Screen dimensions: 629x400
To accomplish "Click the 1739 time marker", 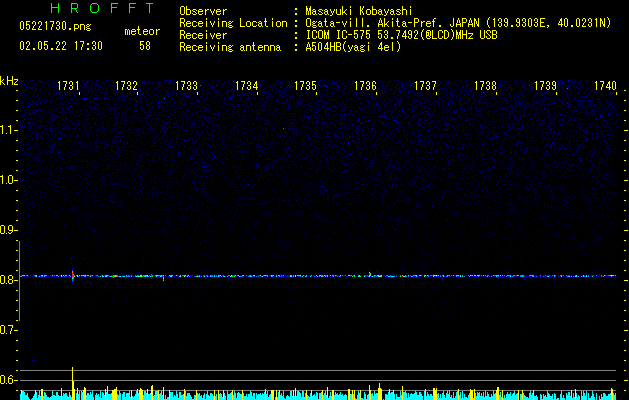I will point(545,86).
